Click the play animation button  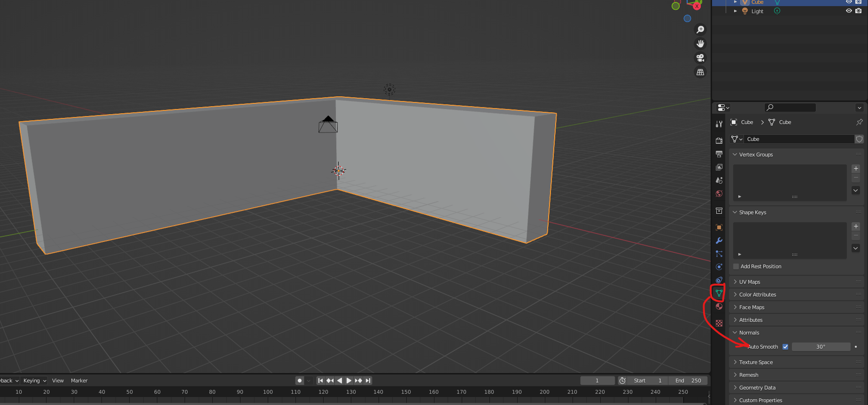(x=349, y=381)
